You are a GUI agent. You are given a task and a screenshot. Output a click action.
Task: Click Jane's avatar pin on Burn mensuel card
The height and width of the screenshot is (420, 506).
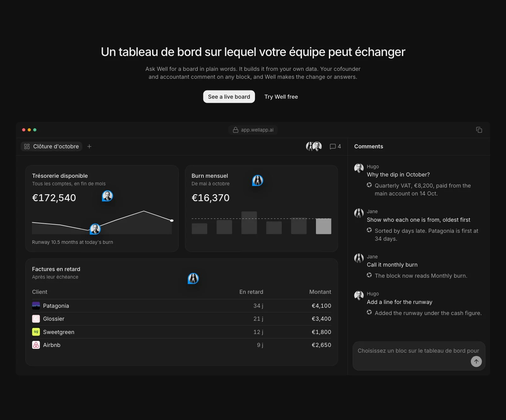tap(258, 181)
